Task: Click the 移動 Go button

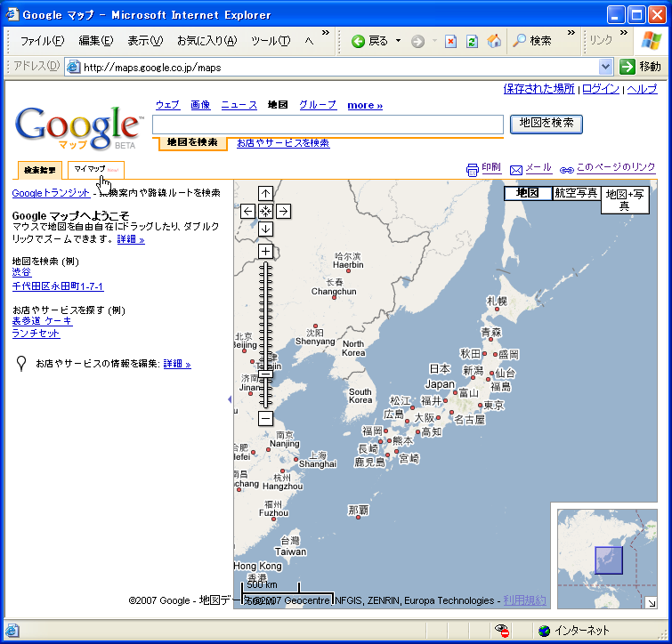Action: tap(640, 67)
